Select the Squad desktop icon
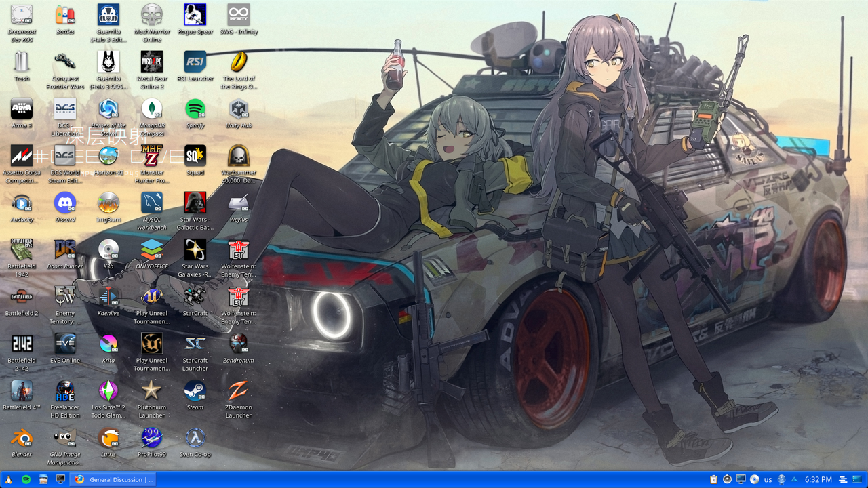 (x=195, y=155)
